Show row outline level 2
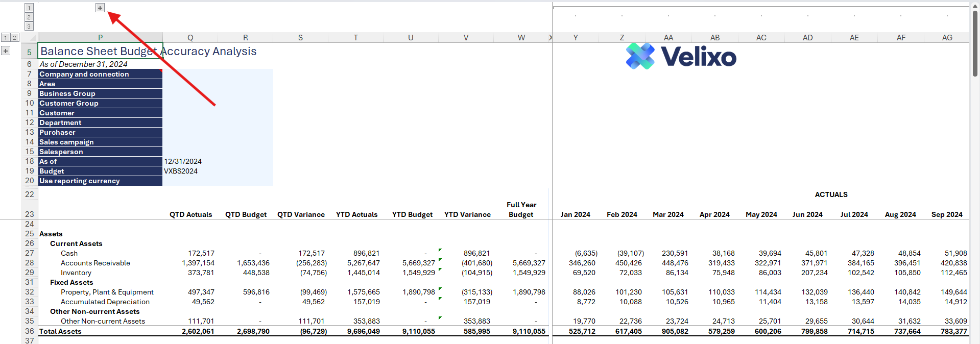This screenshot has width=980, height=344. pos(15,37)
